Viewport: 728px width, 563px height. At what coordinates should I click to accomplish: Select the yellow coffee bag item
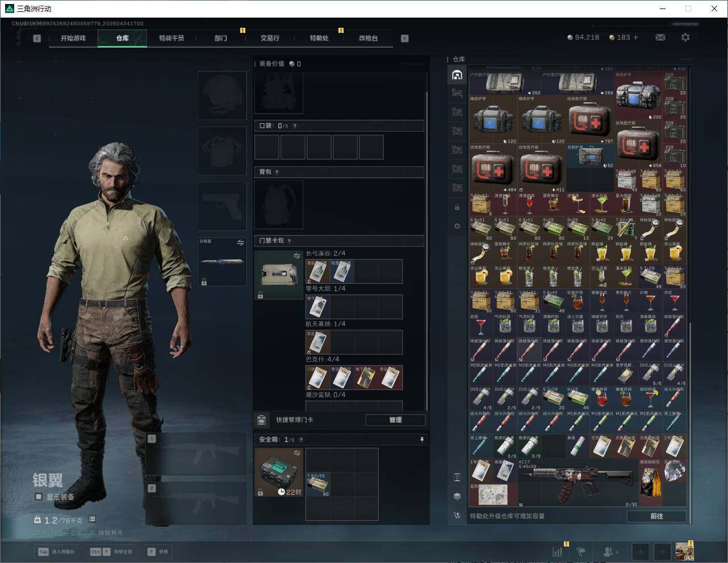[650, 482]
